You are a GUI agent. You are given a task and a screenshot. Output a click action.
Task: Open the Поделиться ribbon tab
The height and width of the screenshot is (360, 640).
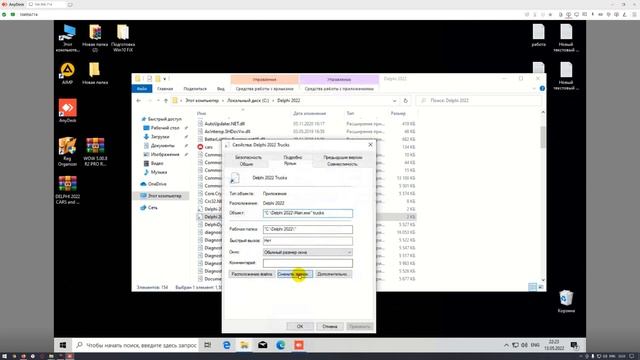click(195, 89)
